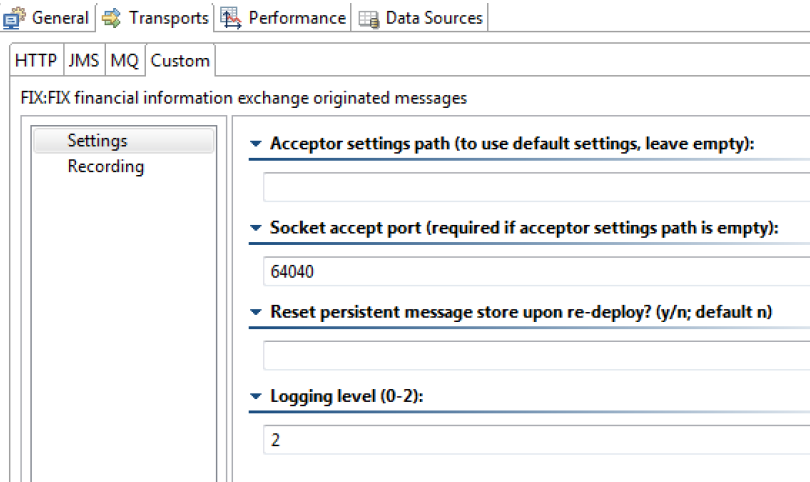Open the General tab

pos(48,18)
